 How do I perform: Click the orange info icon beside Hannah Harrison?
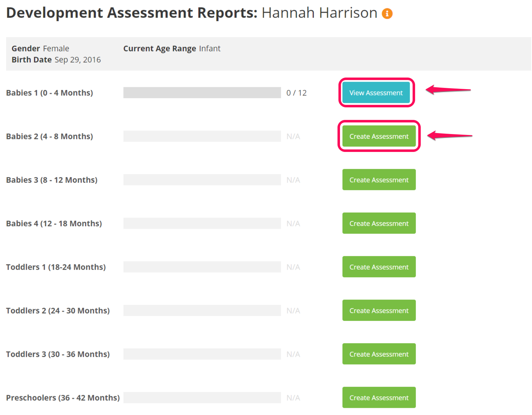[387, 13]
